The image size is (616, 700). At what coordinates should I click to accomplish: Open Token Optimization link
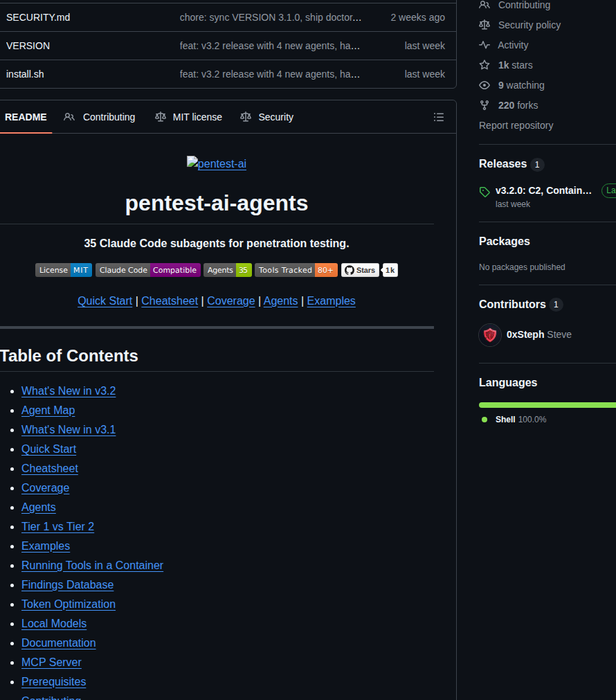(69, 604)
